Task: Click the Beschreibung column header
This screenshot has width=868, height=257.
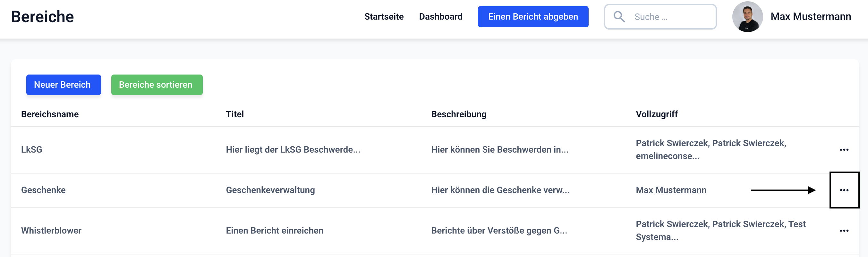Action: click(459, 114)
